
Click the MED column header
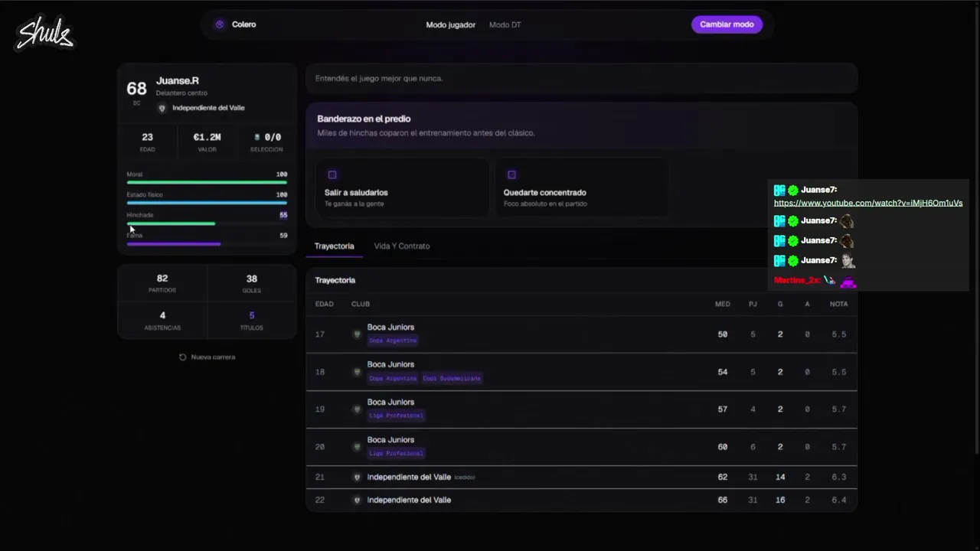pyautogui.click(x=723, y=304)
